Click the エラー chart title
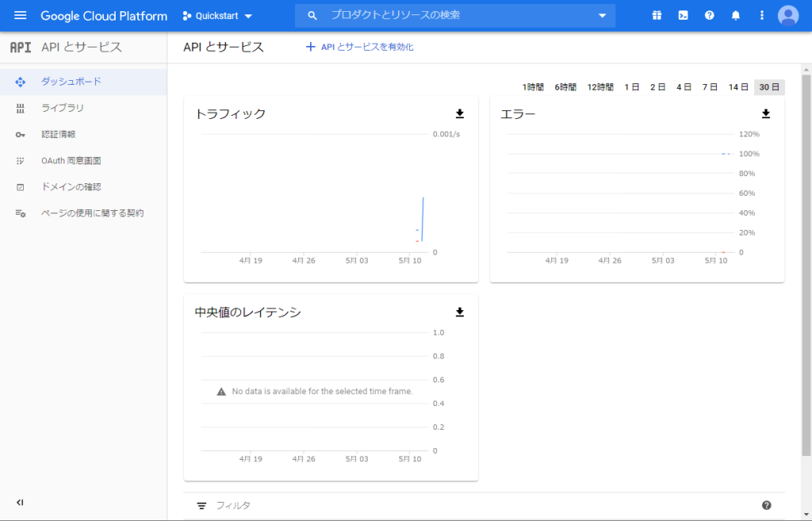This screenshot has width=812, height=521. point(518,114)
